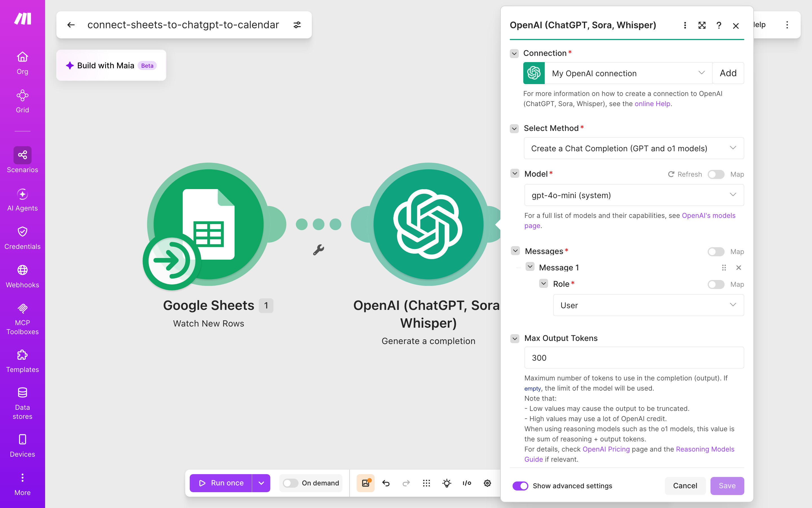This screenshot has height=508, width=812.
Task: Open Templates from the sidebar
Action: click(23, 361)
